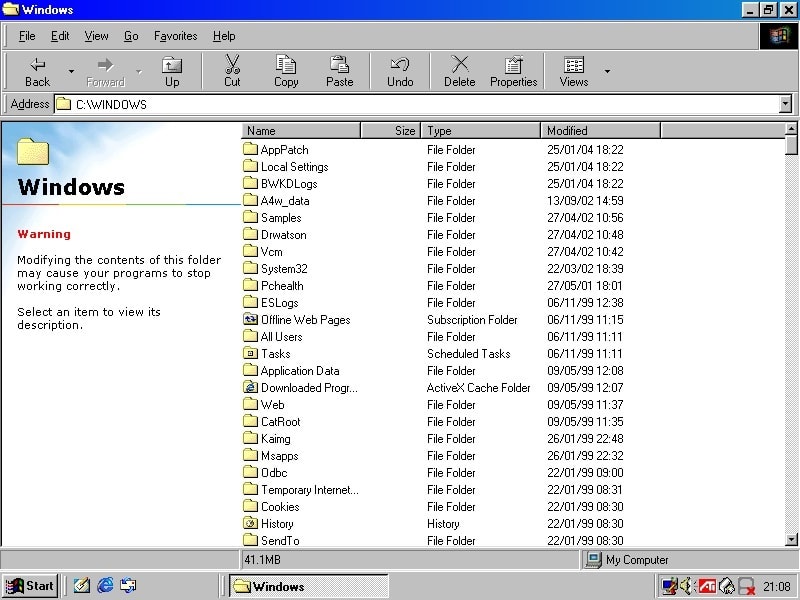
Task: Open the Go menu
Action: pos(131,36)
